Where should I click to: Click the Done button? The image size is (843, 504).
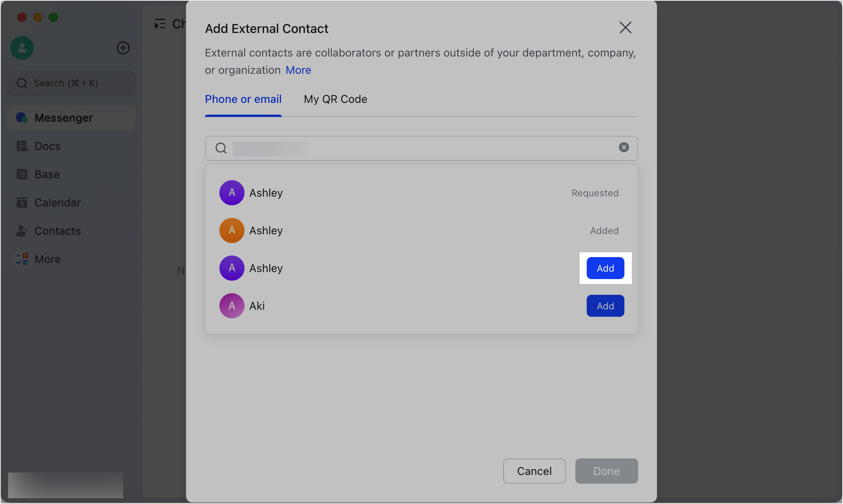click(x=606, y=471)
